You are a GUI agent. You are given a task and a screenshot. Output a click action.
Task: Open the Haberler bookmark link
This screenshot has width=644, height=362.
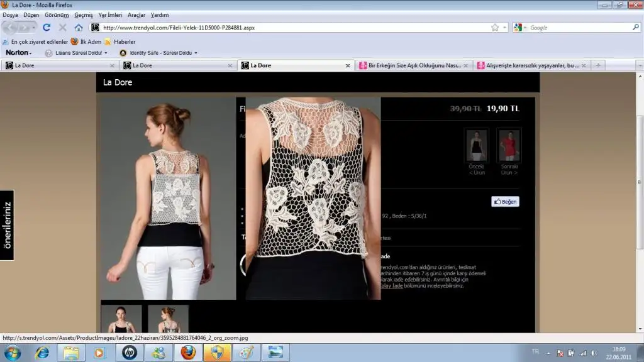point(124,41)
